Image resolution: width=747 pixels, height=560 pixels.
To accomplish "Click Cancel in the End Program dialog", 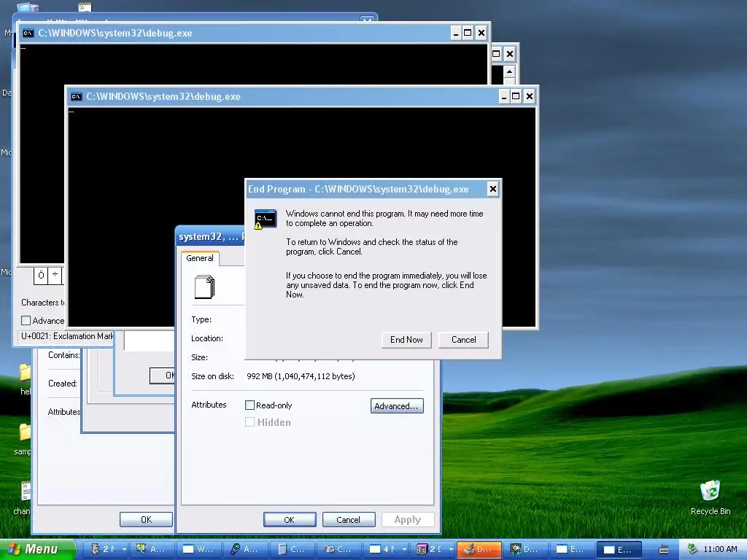I will (x=463, y=340).
